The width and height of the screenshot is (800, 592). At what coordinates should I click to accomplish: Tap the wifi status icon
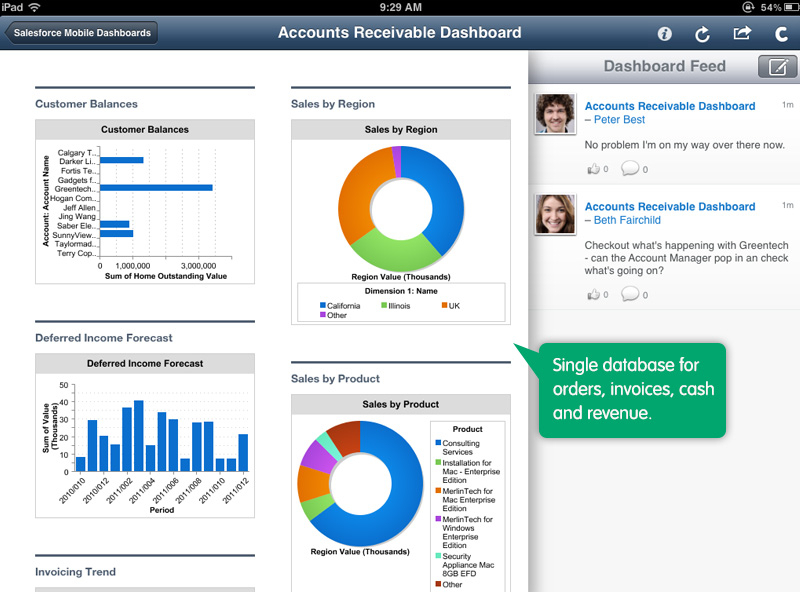pos(35,7)
